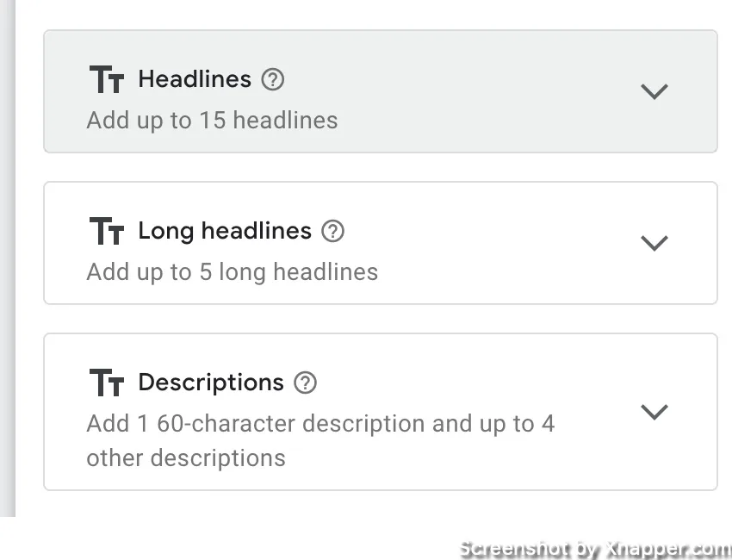Open the Long headlines card

point(381,243)
